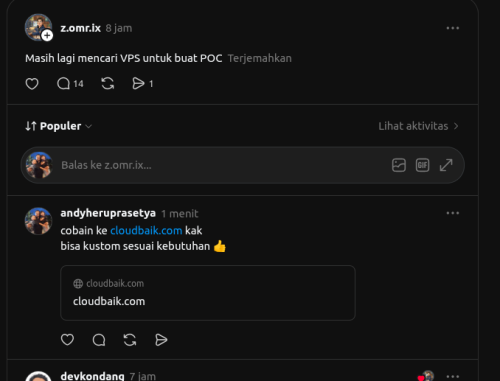The height and width of the screenshot is (381, 500).
Task: Open more options for z.omr.ix post
Action: (x=453, y=28)
